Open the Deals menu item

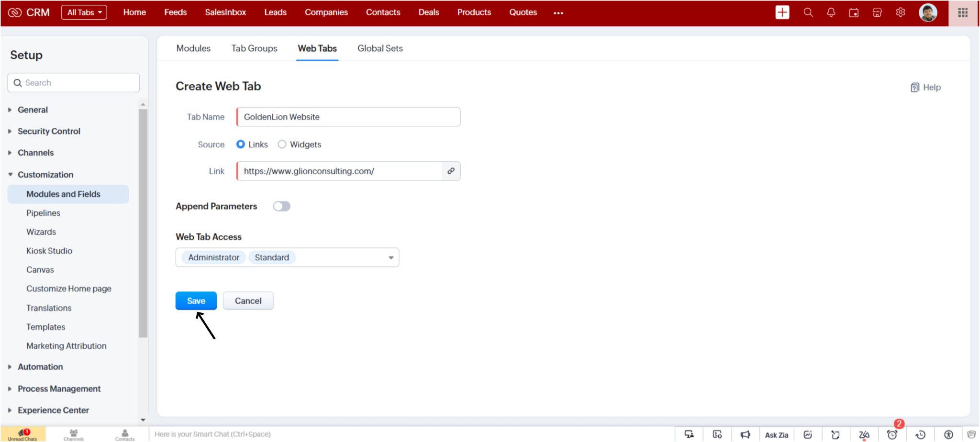[428, 12]
